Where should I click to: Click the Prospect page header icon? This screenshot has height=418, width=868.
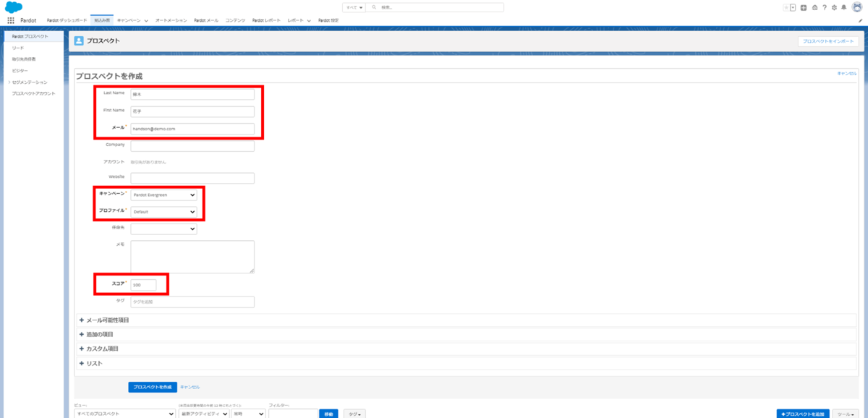coord(79,41)
